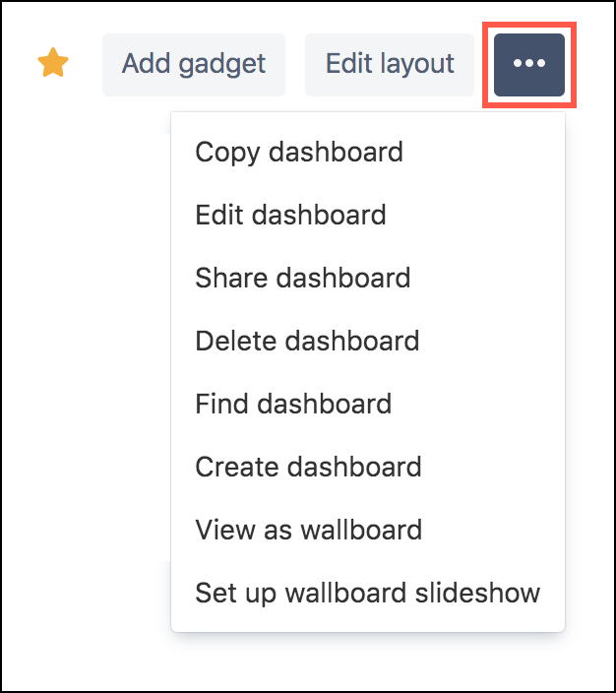The height and width of the screenshot is (693, 616).
Task: Choose Edit dashboard menu entry
Action: pyautogui.click(x=290, y=215)
